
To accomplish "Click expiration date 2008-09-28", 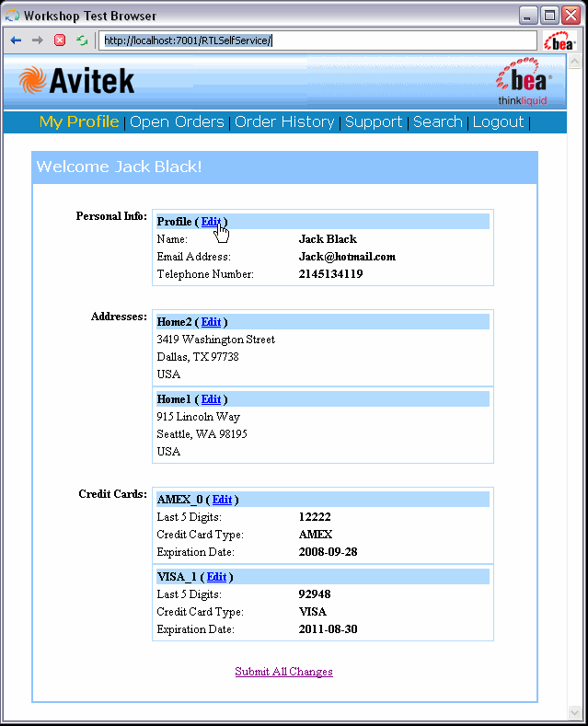I will click(328, 552).
